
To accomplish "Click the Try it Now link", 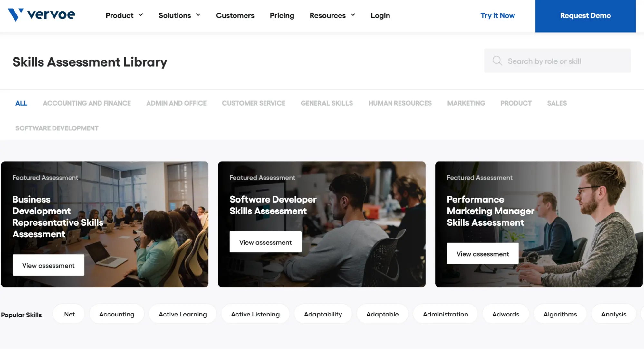I will tap(497, 15).
